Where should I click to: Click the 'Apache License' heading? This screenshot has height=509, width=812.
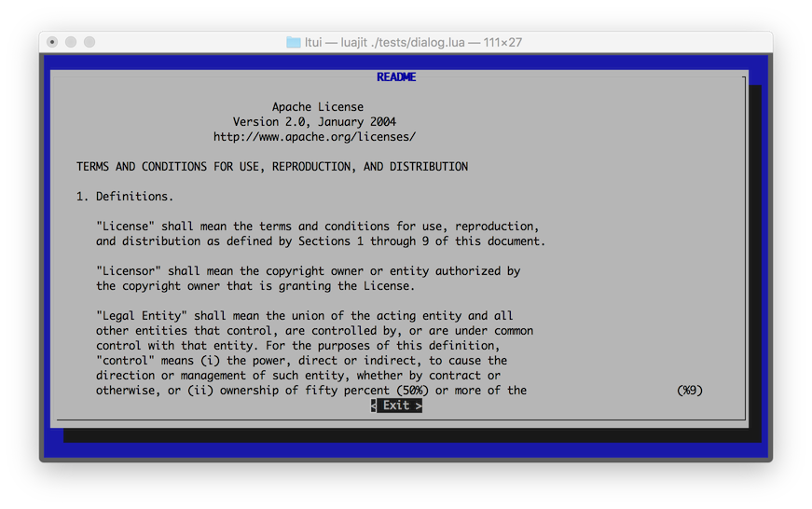(x=317, y=107)
